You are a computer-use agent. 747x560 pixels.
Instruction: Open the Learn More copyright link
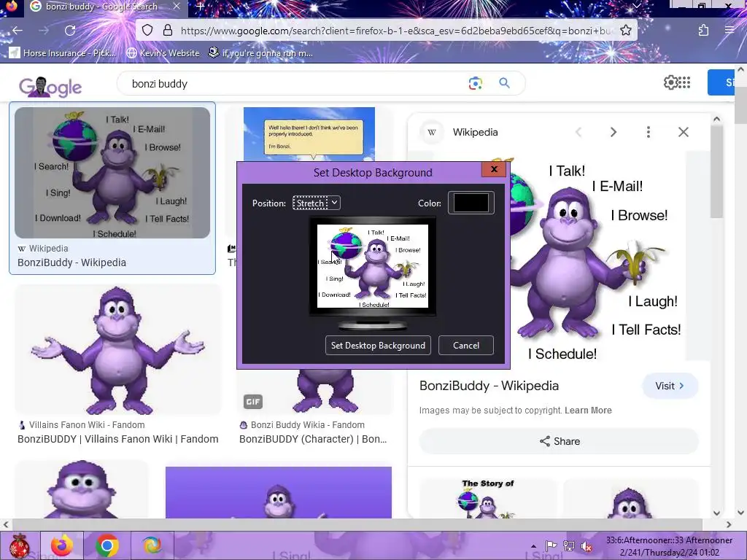pos(588,411)
